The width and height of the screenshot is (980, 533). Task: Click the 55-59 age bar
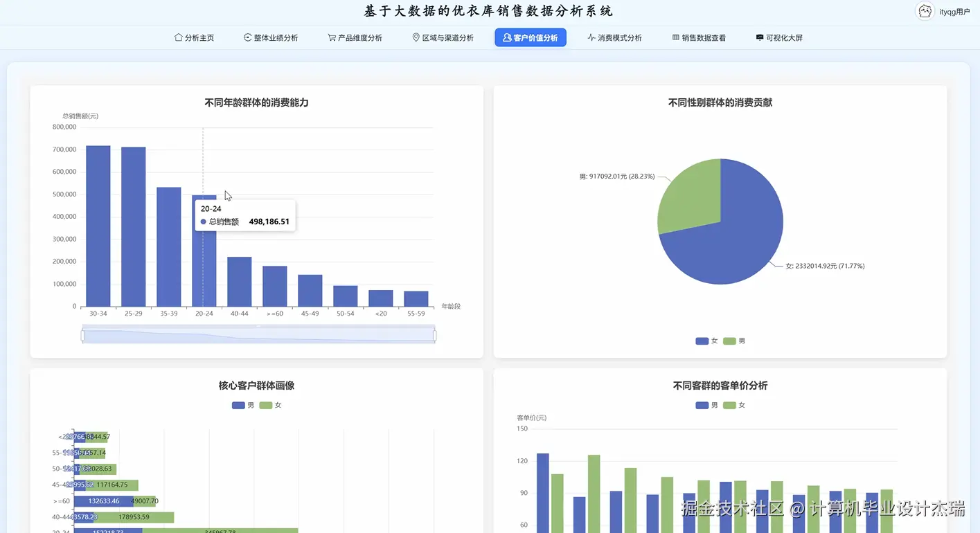(x=416, y=299)
